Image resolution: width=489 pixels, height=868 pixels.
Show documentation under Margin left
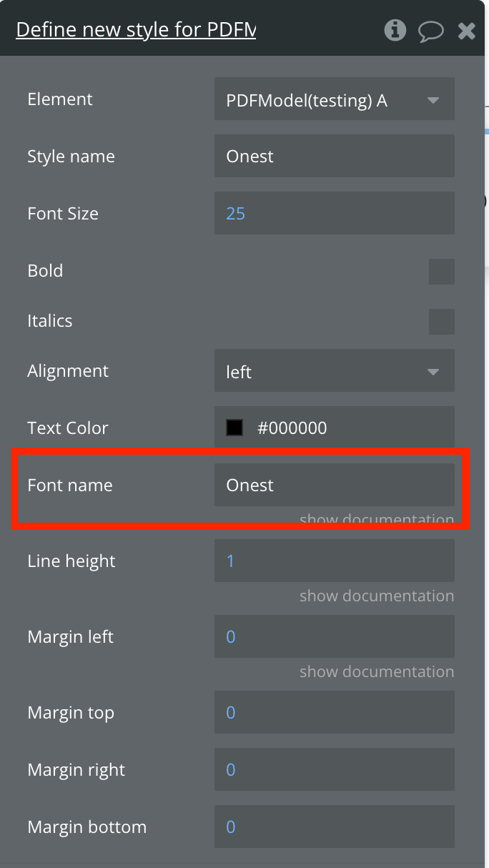[x=377, y=671]
